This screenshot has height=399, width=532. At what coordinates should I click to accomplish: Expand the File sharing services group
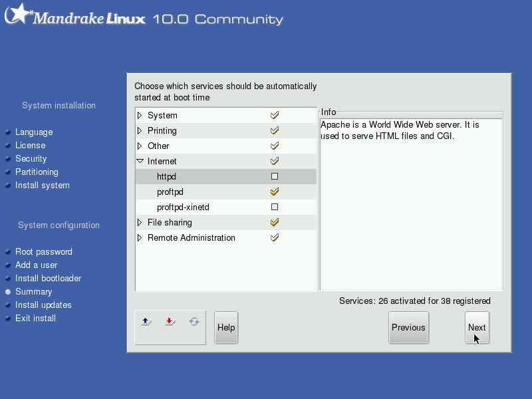pyautogui.click(x=140, y=223)
